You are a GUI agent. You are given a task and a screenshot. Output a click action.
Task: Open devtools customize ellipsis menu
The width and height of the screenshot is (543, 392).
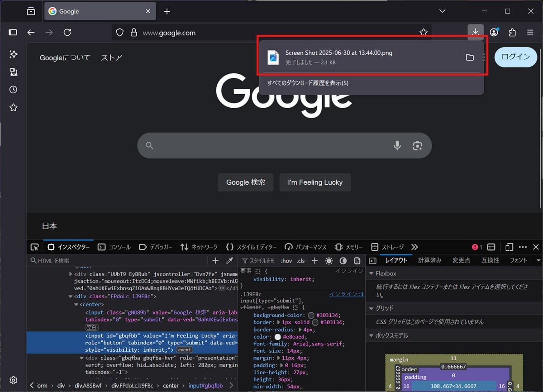pyautogui.click(x=523, y=247)
